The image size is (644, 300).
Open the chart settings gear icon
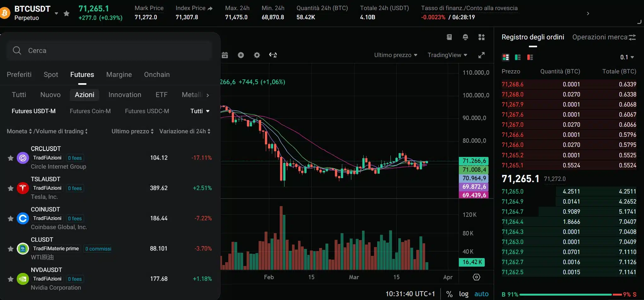257,55
